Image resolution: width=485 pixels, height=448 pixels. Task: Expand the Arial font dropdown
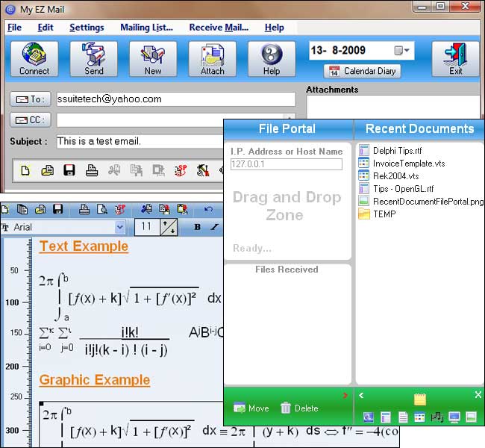119,227
